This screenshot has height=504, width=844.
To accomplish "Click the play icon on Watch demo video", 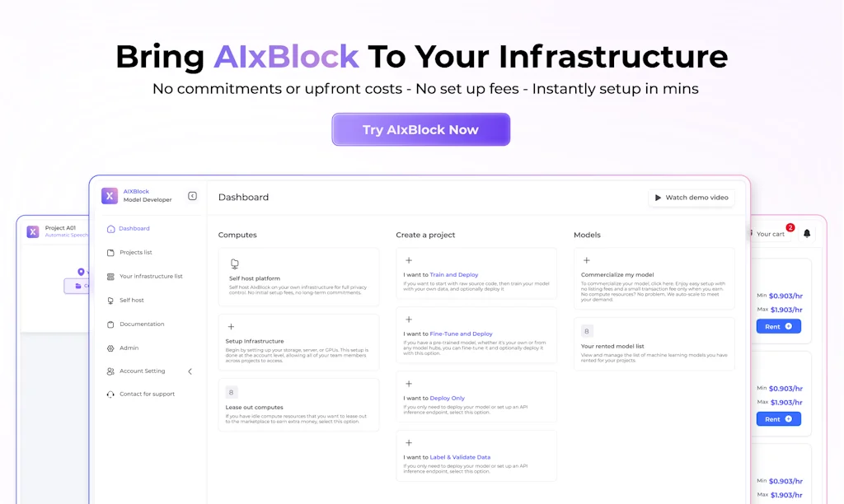I will tap(658, 198).
